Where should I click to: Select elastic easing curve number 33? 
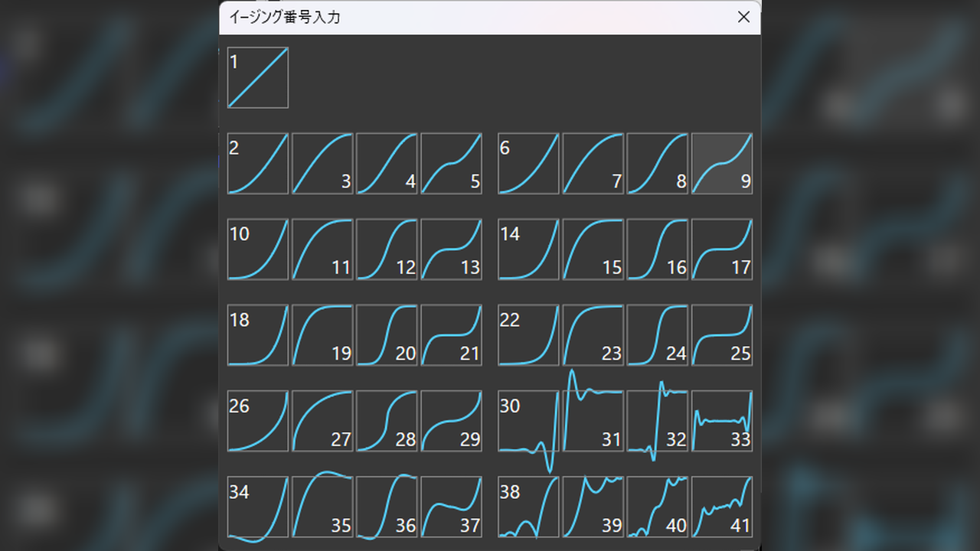[x=722, y=420]
